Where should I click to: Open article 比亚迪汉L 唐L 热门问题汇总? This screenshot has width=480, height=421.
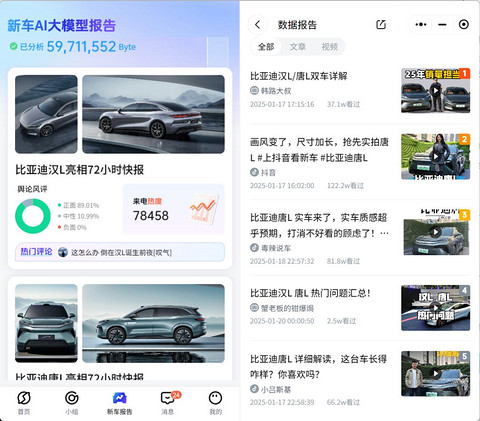pyautogui.click(x=310, y=293)
